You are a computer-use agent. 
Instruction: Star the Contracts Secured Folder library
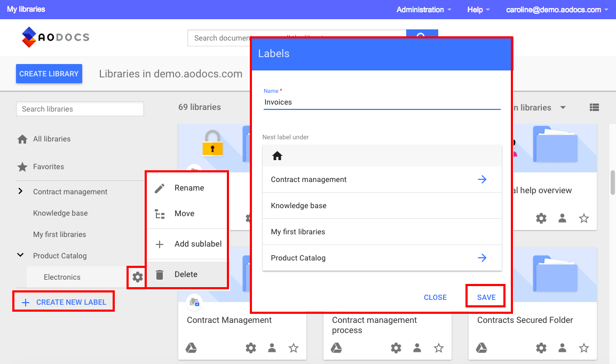coord(584,347)
